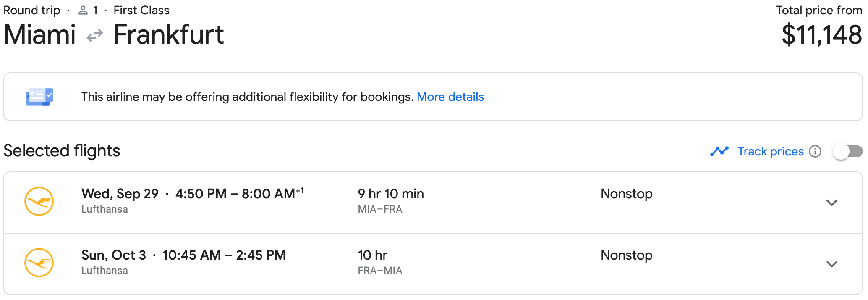Click the passenger count person icon
Image resolution: width=868 pixels, height=300 pixels.
83,11
